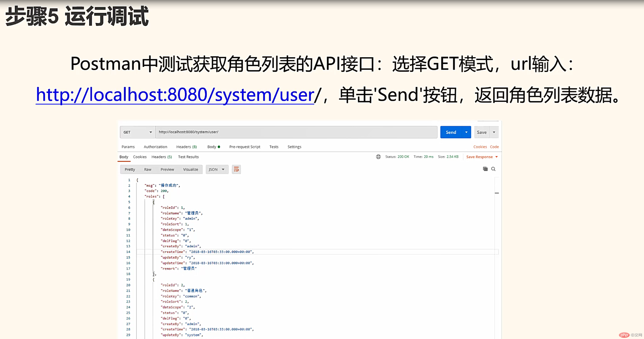Open the localhost:8080/system/user hyperlink in the slide
This screenshot has height=339, width=644.
[x=175, y=95]
